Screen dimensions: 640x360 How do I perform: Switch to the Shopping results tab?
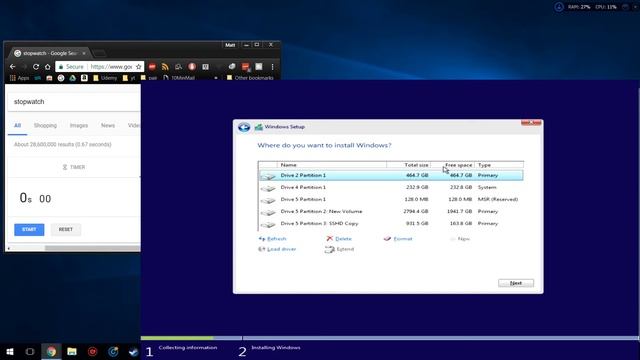tap(45, 125)
